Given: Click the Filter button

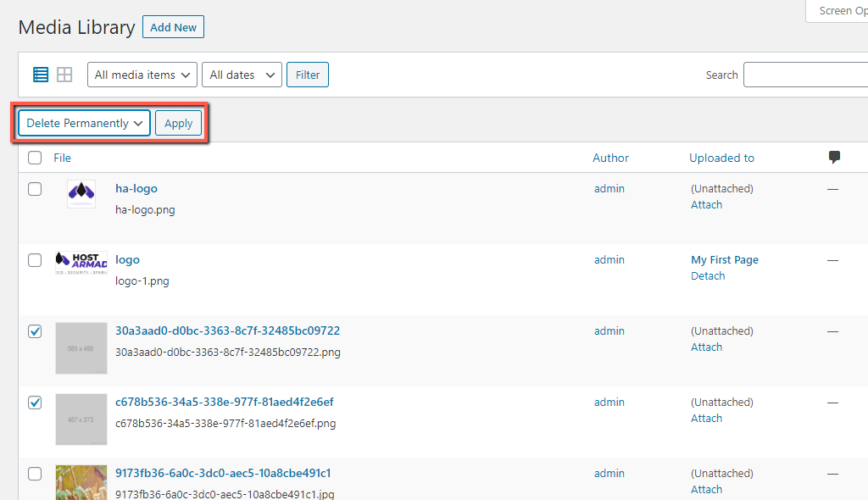Looking at the screenshot, I should [x=307, y=75].
